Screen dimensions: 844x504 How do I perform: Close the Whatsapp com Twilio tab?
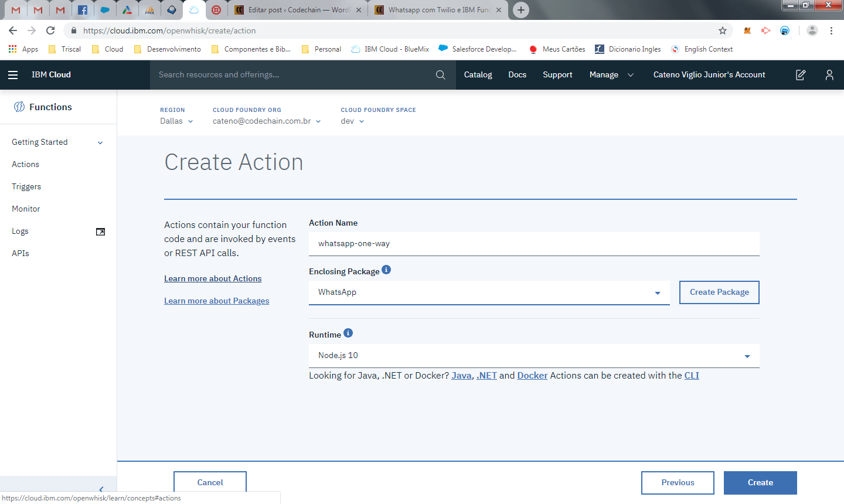499,10
